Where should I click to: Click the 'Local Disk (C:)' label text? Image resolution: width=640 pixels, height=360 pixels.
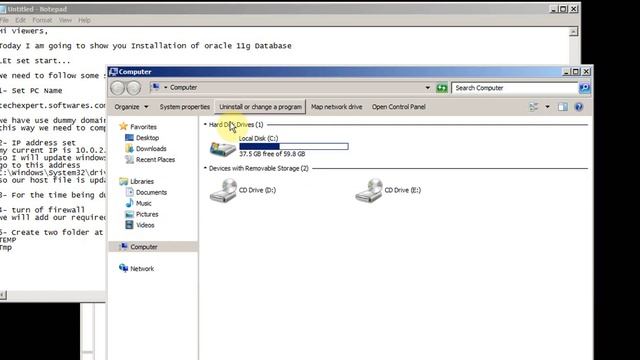258,138
